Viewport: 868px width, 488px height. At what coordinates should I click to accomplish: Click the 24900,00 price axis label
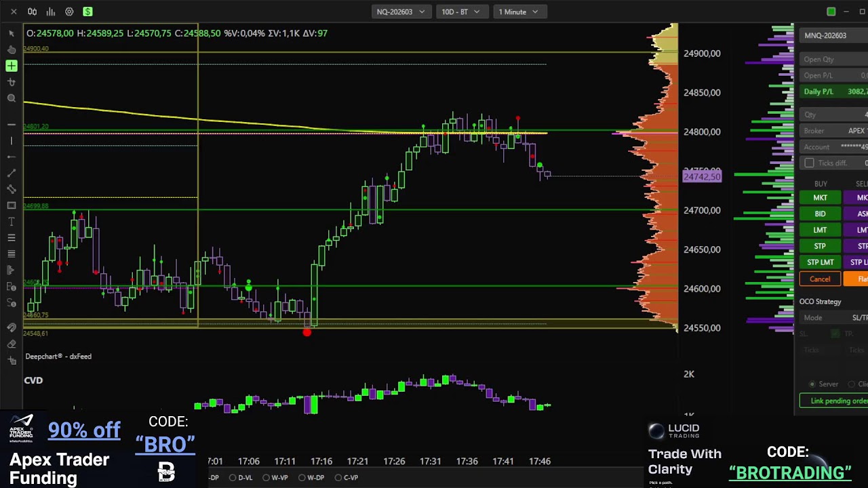coord(702,54)
